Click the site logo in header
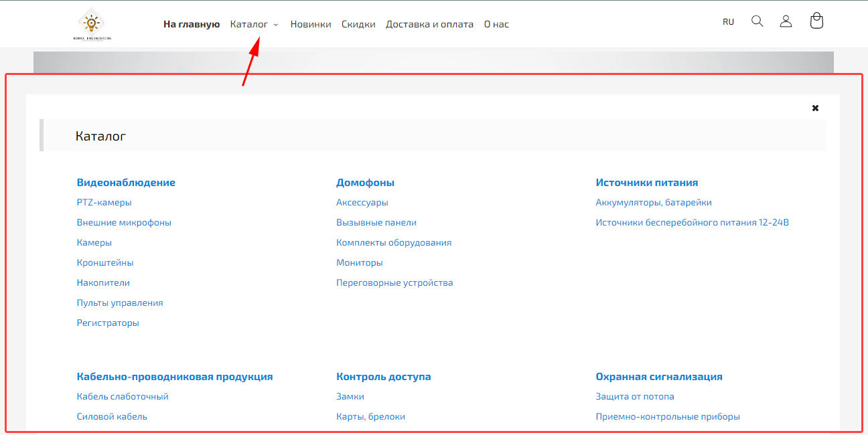This screenshot has height=435, width=868. 92,24
